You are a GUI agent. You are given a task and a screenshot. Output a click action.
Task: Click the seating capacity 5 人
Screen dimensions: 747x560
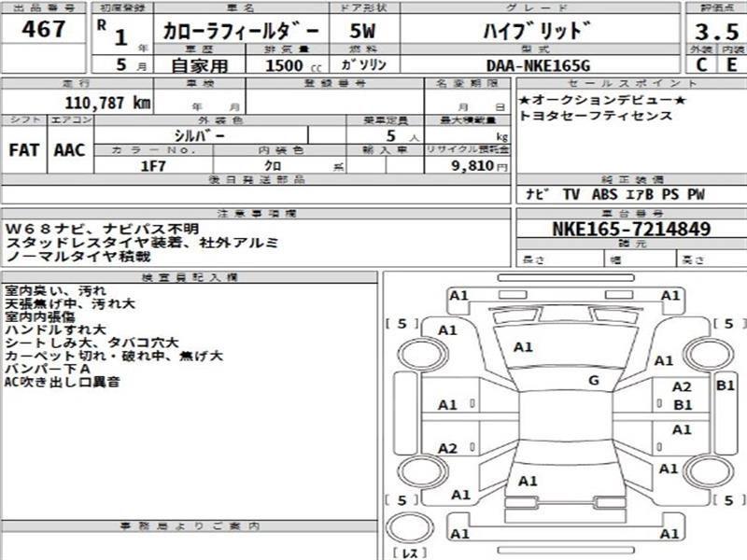[402, 136]
